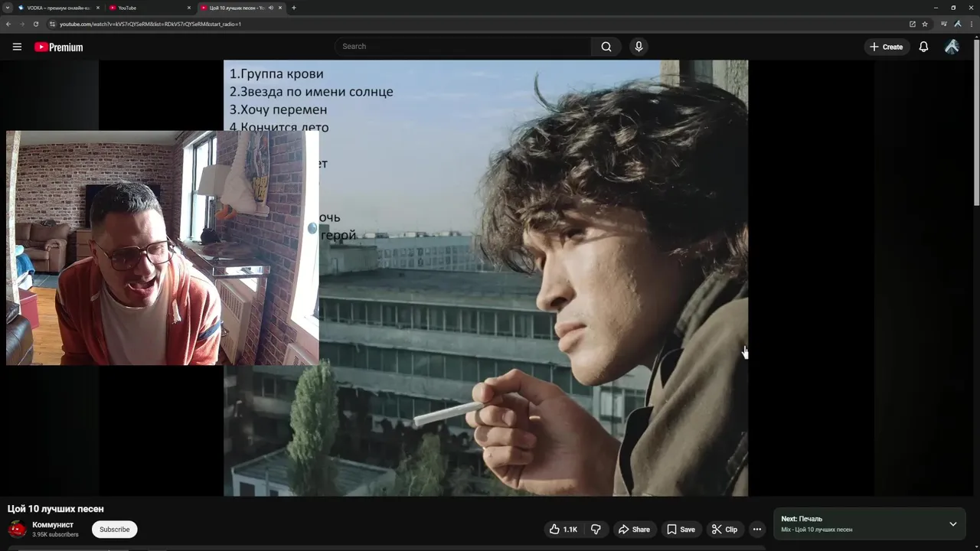This screenshot has height=551, width=980.
Task: Click '2.Звезда по имени солнце' text
Action: pos(311,92)
